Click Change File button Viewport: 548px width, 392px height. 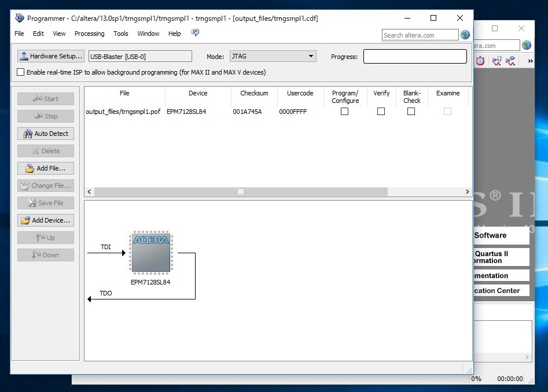46,186
